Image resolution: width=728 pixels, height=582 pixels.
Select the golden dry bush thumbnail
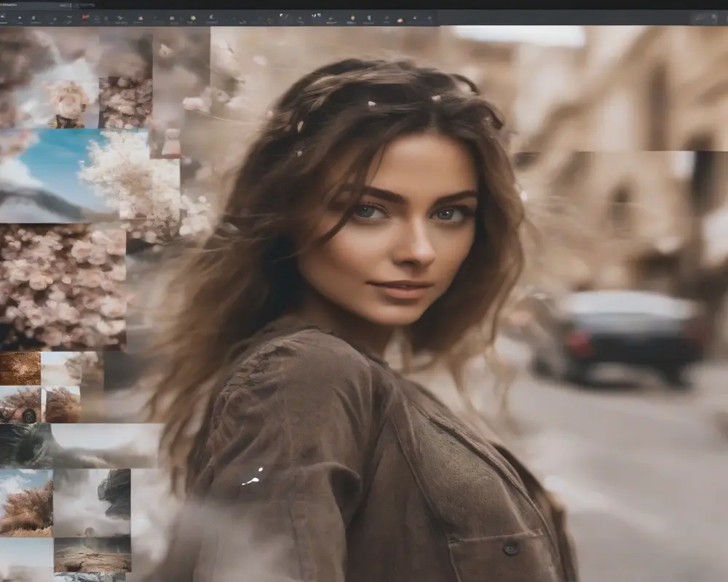click(x=26, y=503)
